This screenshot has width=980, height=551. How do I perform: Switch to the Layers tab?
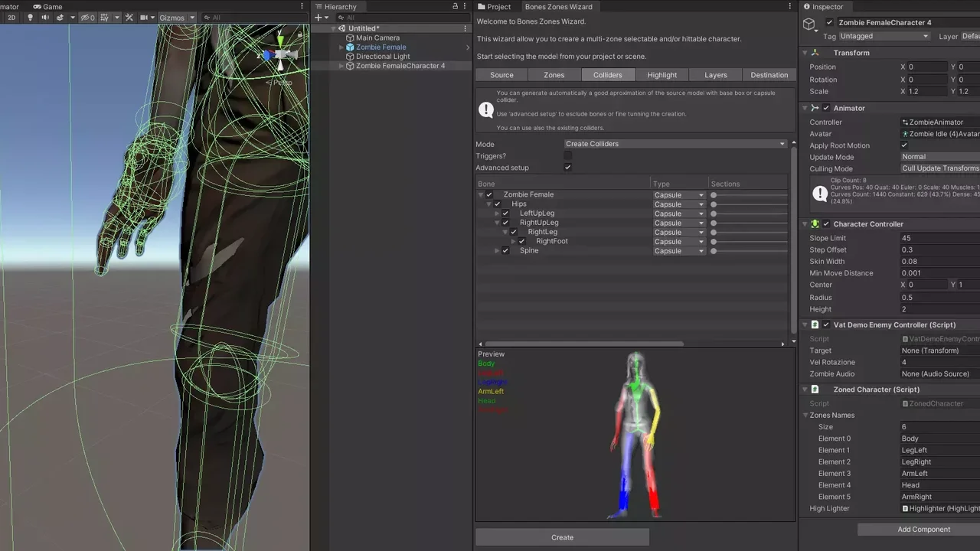[716, 75]
